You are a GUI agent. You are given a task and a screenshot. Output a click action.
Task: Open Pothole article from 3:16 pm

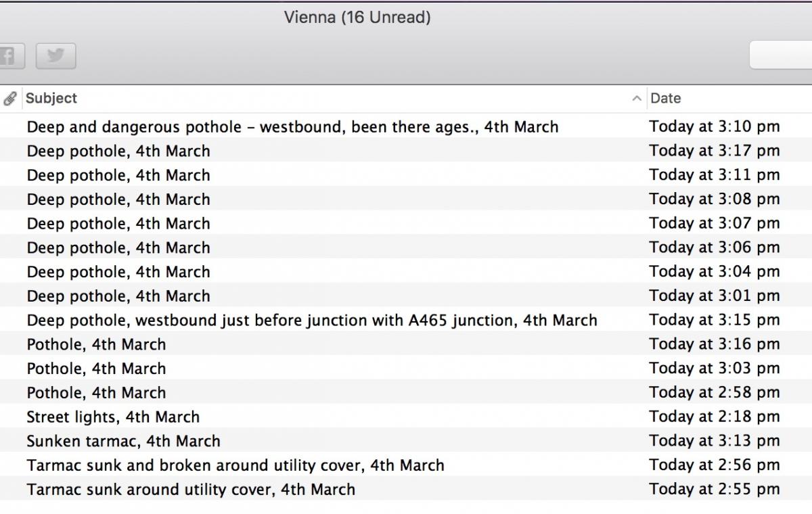pos(96,345)
